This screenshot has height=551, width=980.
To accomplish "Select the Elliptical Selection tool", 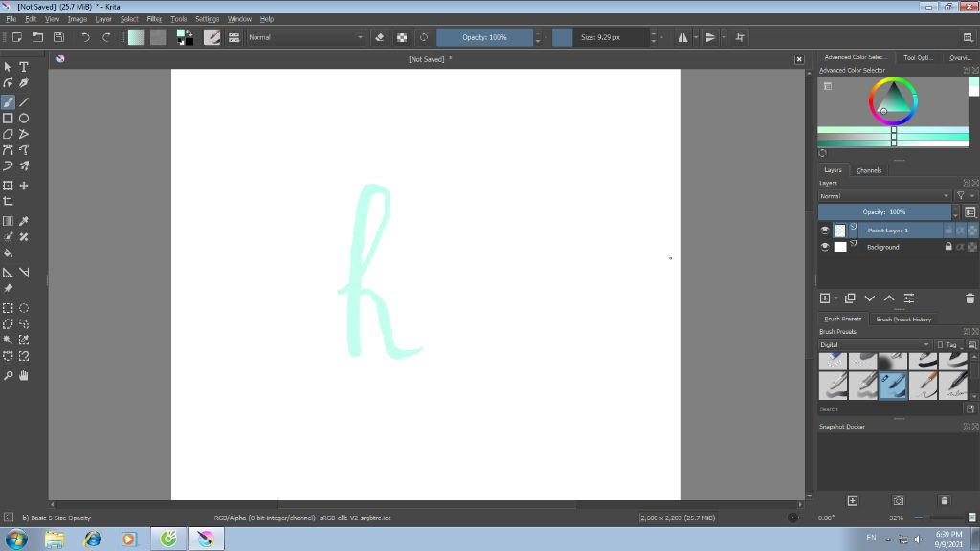I will tap(24, 308).
